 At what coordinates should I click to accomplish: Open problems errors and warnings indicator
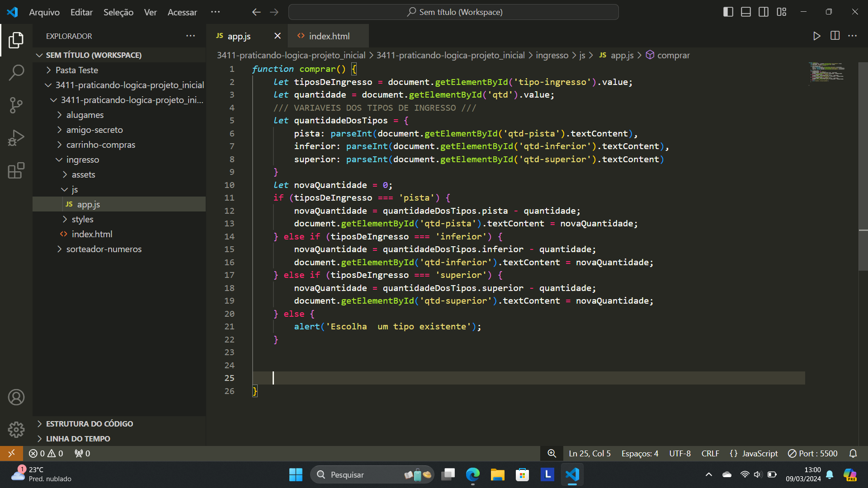pos(46,453)
